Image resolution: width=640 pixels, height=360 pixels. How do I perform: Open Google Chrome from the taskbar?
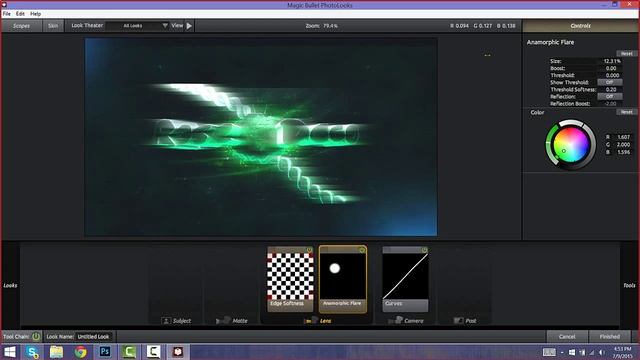tap(80, 352)
